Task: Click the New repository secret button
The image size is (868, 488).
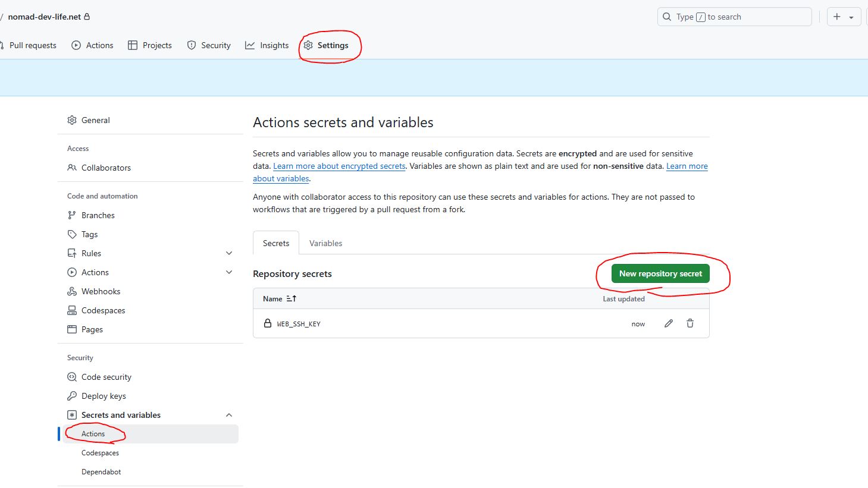Action: 660,273
